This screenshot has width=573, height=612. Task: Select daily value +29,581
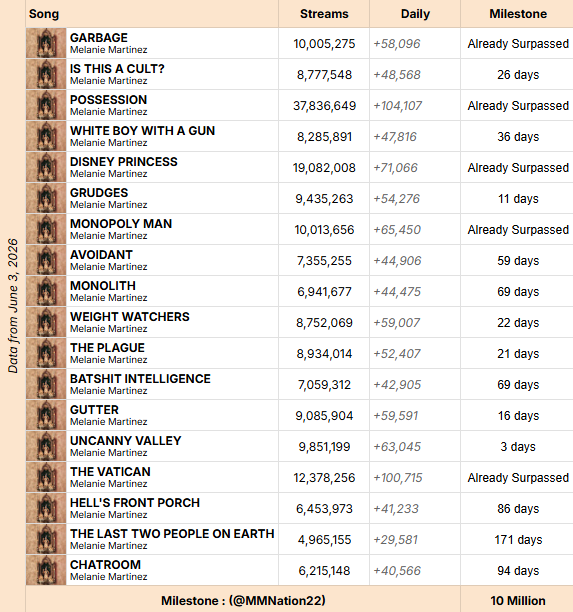[395, 540]
